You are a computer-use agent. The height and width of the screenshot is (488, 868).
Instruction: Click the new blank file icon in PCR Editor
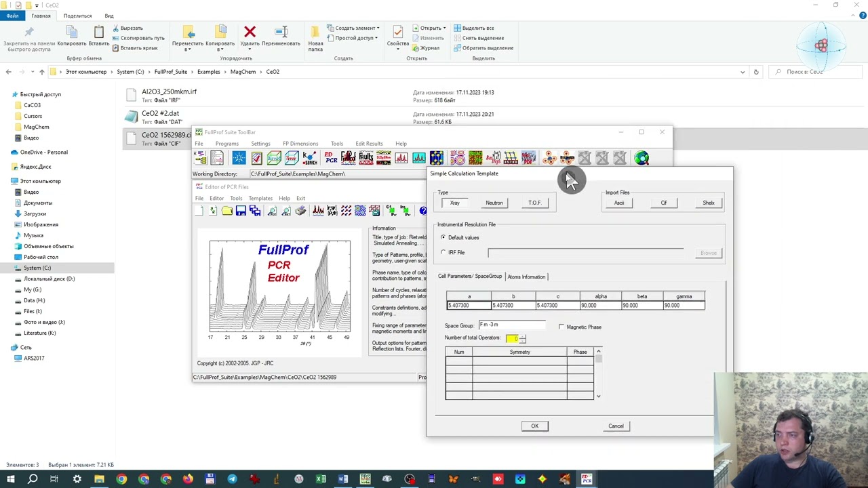click(x=199, y=211)
